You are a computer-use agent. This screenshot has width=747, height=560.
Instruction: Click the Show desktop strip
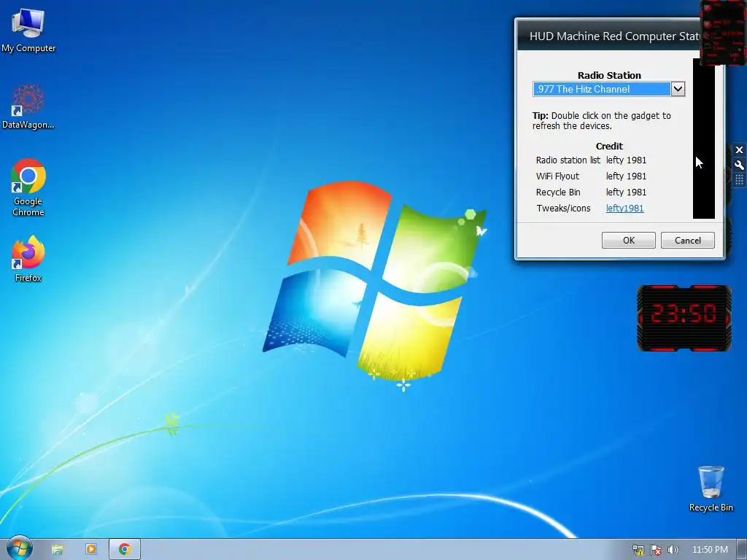(x=742, y=550)
